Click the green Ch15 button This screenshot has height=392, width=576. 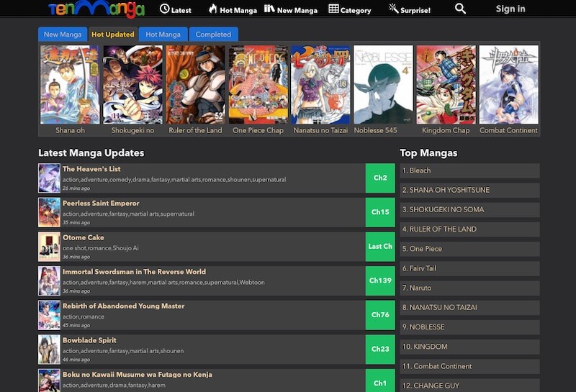point(380,212)
